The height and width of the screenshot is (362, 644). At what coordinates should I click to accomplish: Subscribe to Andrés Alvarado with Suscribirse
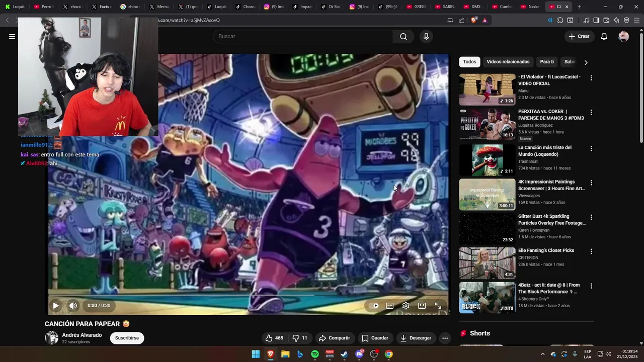(127, 338)
